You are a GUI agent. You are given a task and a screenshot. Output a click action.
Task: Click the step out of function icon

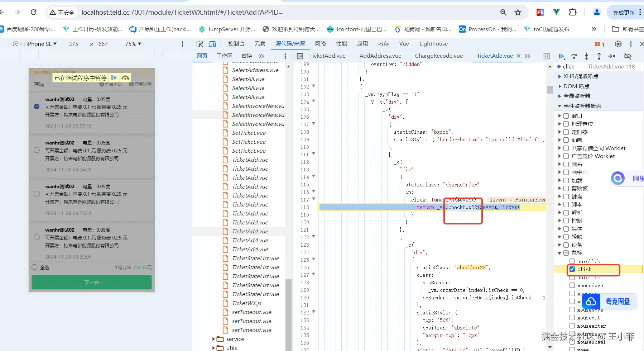point(599,56)
